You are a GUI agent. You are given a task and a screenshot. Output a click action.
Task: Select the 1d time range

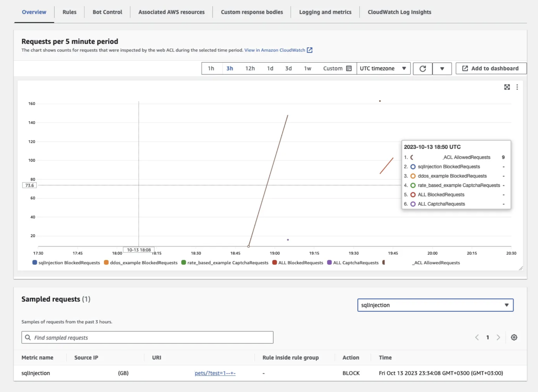tap(270, 68)
